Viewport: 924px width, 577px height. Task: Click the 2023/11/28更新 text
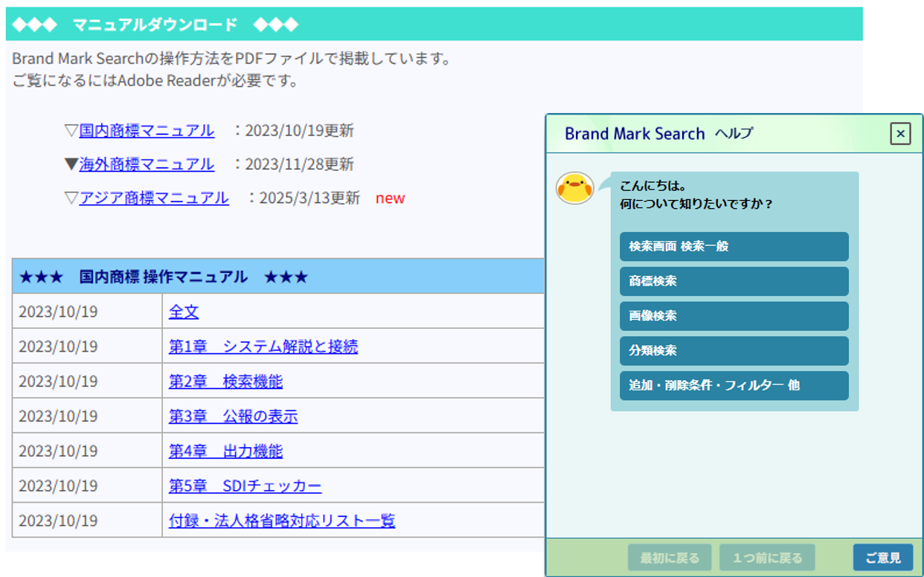coord(300,164)
